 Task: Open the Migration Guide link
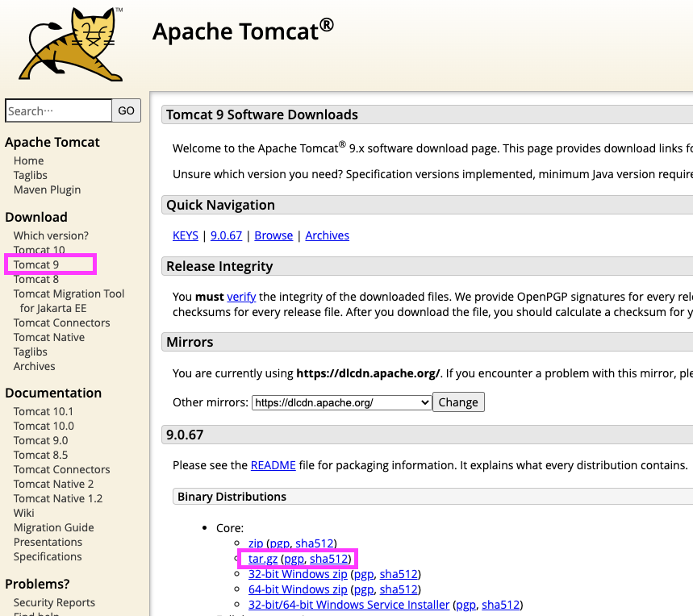coord(53,527)
